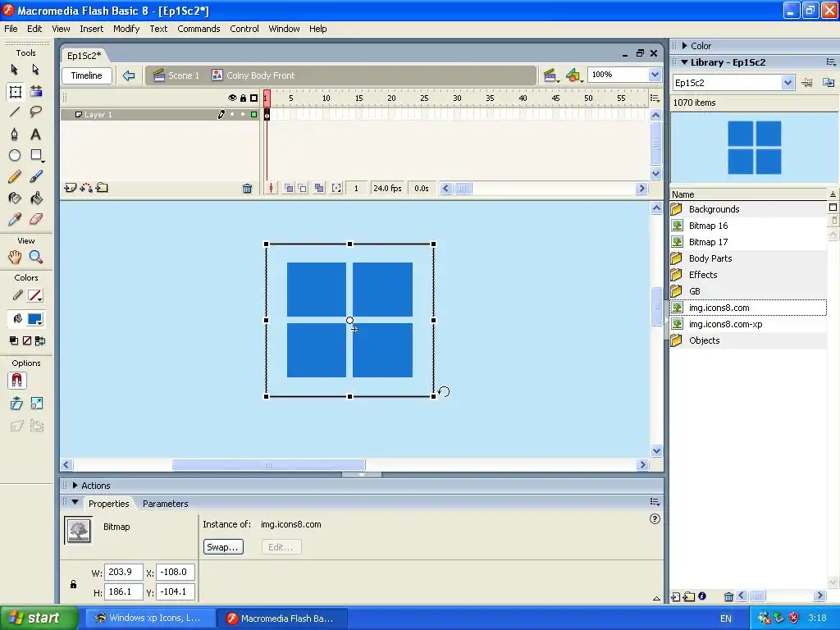Image resolution: width=840 pixels, height=630 pixels.
Task: Select the Brush tool
Action: coord(36,177)
